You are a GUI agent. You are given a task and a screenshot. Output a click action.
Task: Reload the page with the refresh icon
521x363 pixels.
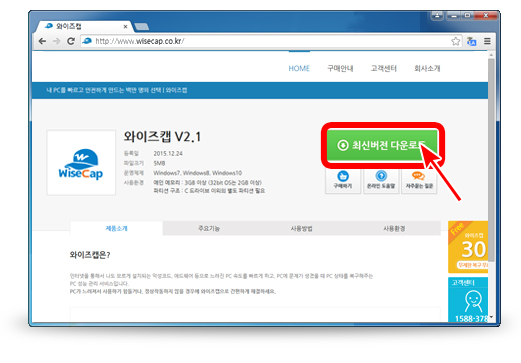click(x=71, y=41)
